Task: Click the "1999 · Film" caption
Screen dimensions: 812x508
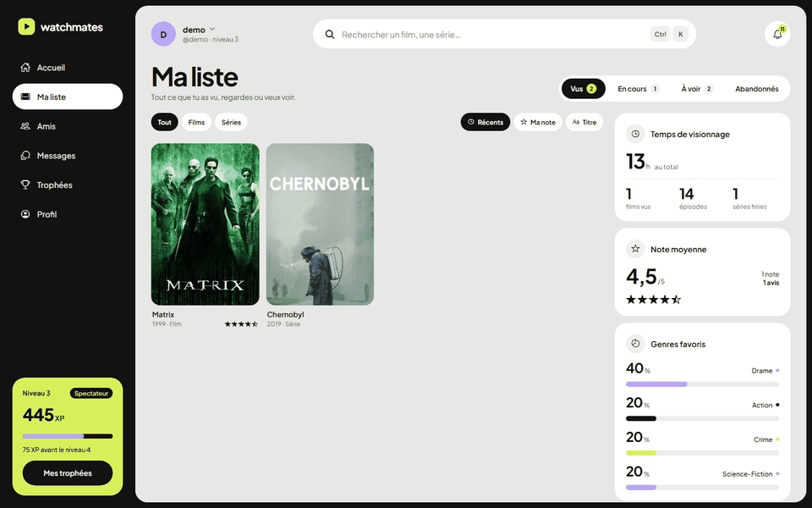Action: [167, 324]
